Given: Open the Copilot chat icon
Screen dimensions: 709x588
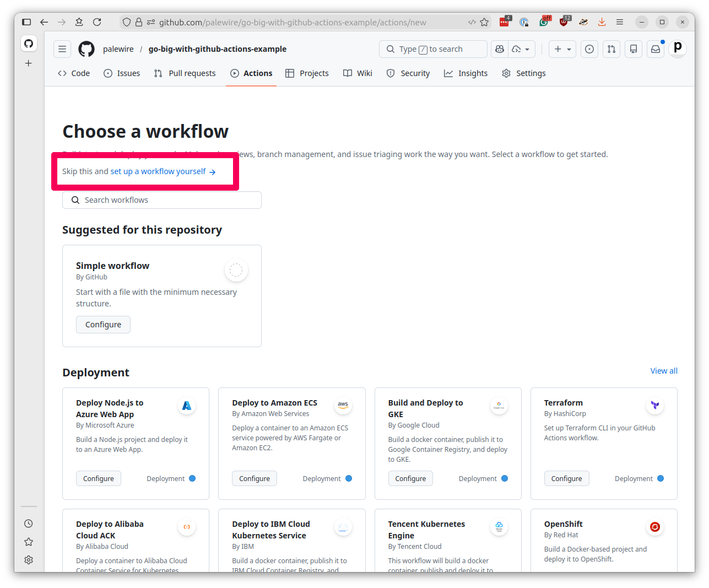Looking at the screenshot, I should [x=500, y=49].
